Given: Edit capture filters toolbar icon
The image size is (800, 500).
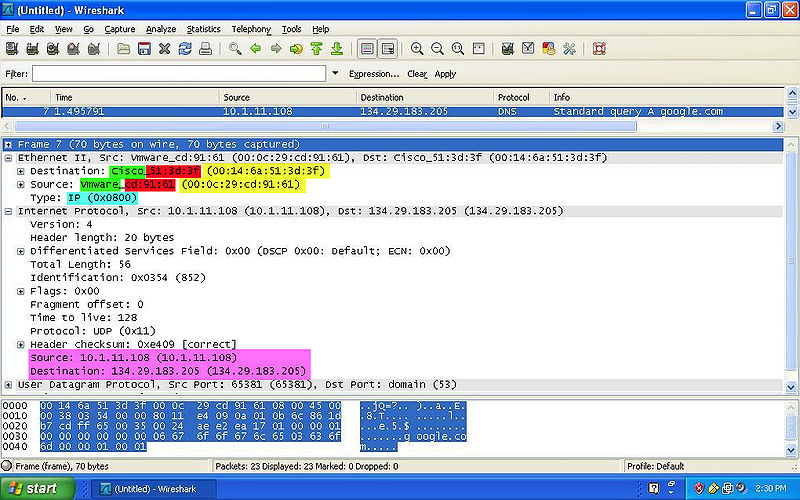Looking at the screenshot, I should 508,49.
